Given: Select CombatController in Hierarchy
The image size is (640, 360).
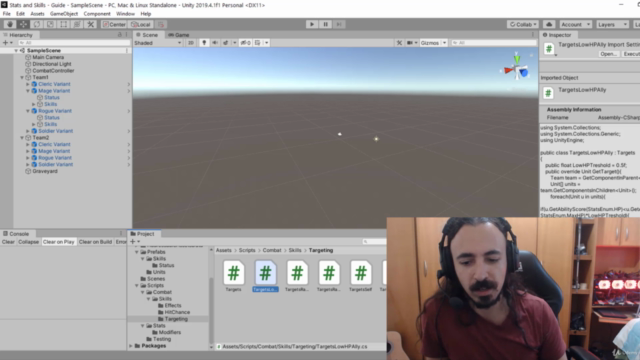Looking at the screenshot, I should point(53,71).
